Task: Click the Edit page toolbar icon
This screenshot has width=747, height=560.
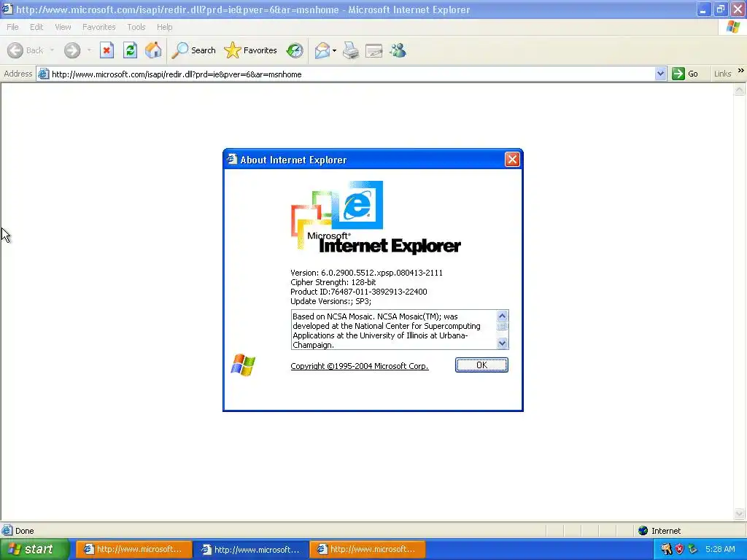Action: pos(374,50)
